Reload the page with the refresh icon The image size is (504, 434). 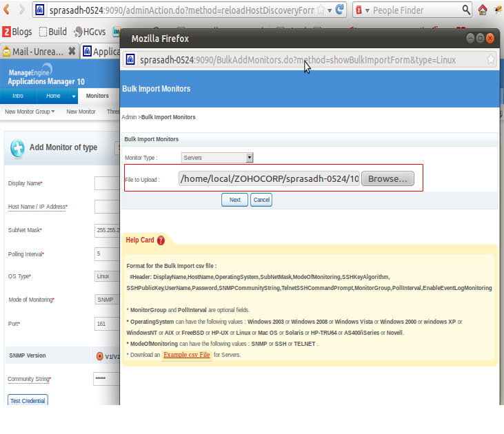point(339,10)
